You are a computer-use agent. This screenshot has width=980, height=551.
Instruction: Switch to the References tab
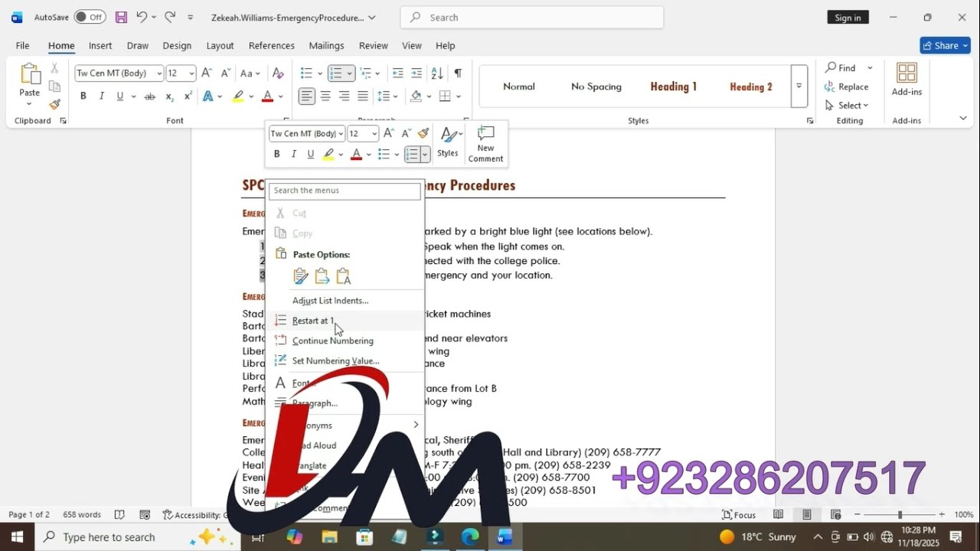(x=272, y=46)
